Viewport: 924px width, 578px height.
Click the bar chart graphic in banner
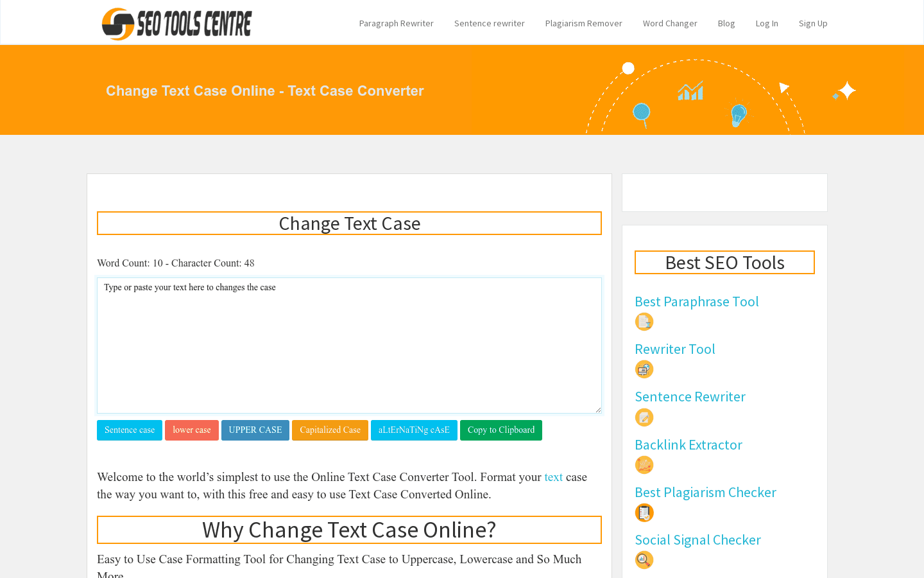(x=690, y=92)
